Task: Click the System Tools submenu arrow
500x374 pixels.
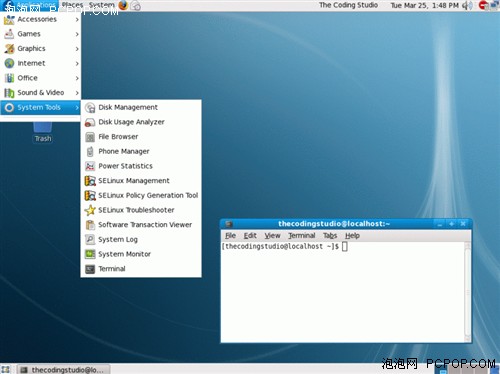Action: (77, 108)
